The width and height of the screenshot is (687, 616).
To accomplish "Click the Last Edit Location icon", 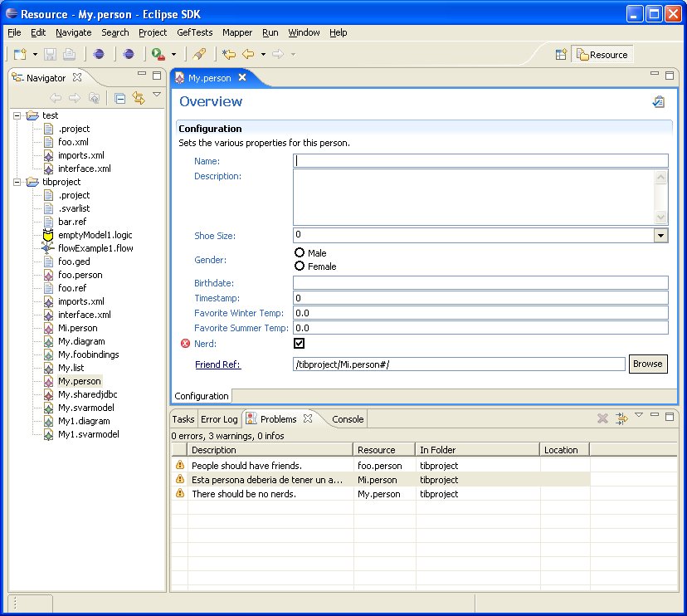I will click(x=228, y=55).
